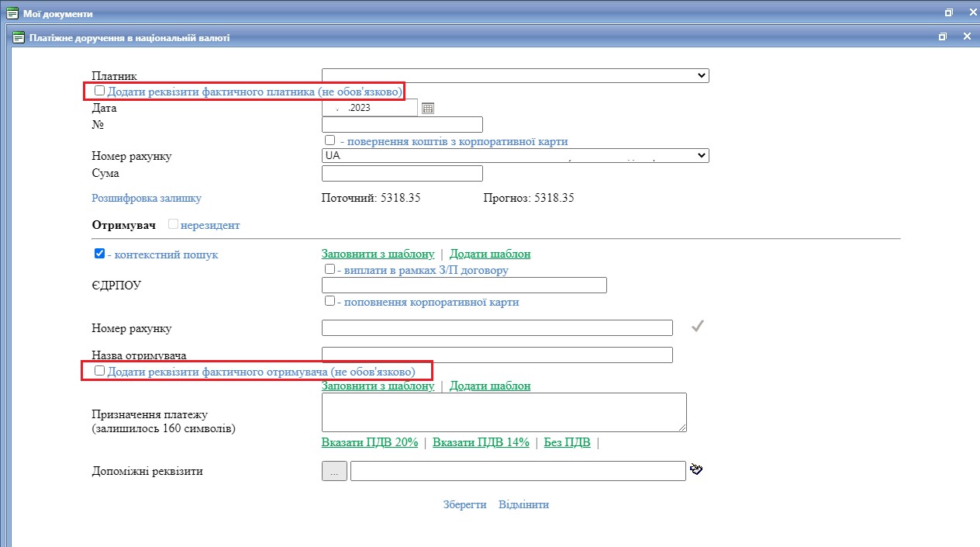Open the Допоміжні реквізити ellipsis button
Image resolution: width=980 pixels, height=547 pixels.
tap(334, 471)
